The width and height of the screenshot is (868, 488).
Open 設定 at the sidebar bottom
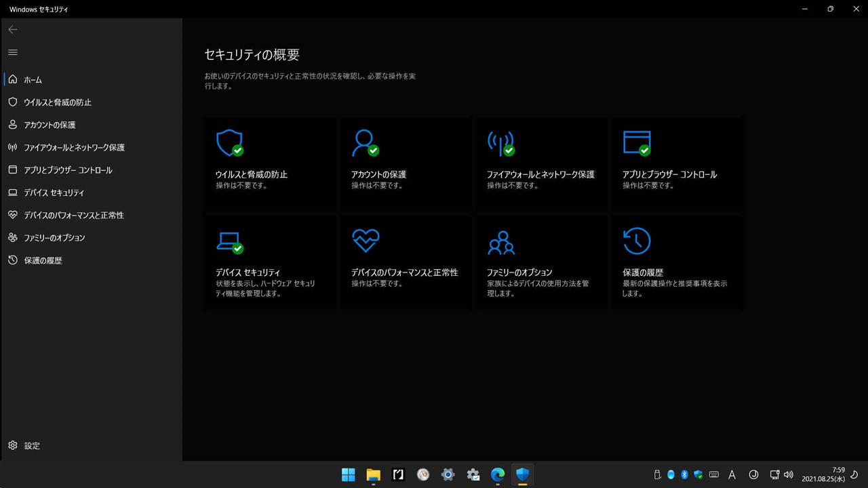tap(92, 445)
